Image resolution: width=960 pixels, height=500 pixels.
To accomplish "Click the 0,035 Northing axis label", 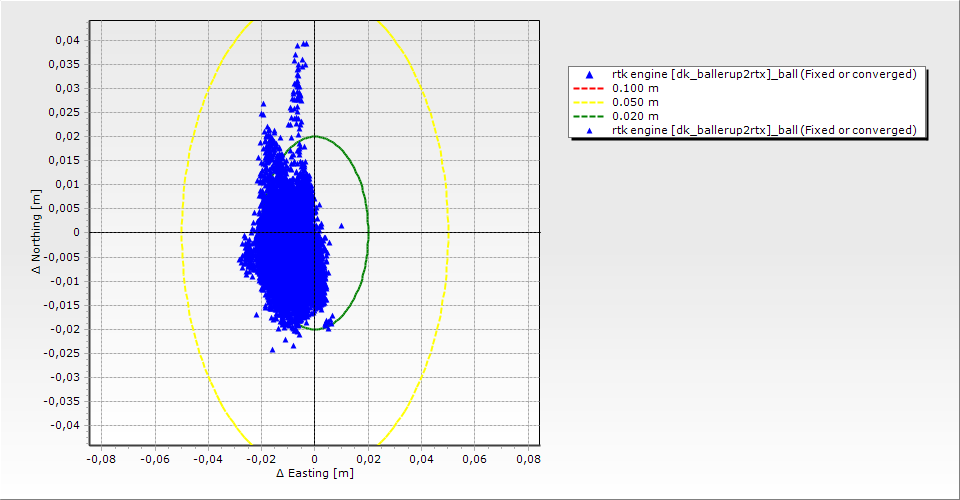I will click(64, 64).
